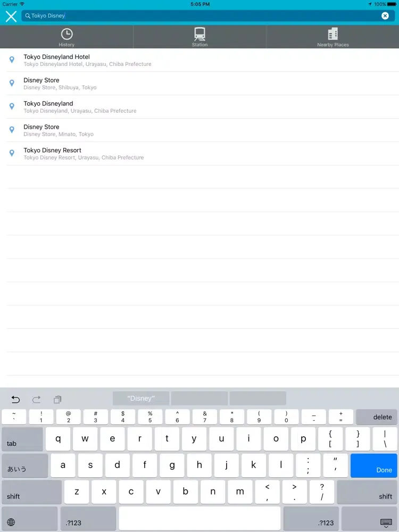Tap the letter a key
The image size is (399, 532).
tap(63, 465)
